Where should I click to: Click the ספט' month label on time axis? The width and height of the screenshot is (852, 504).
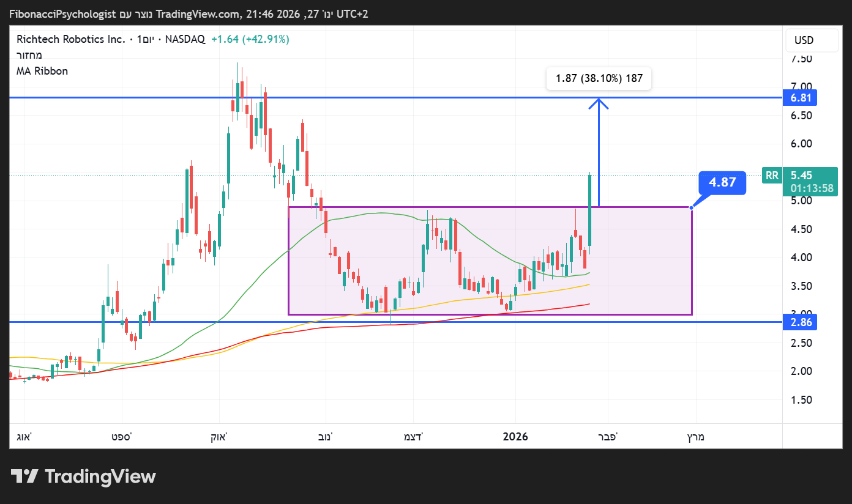[x=121, y=437]
